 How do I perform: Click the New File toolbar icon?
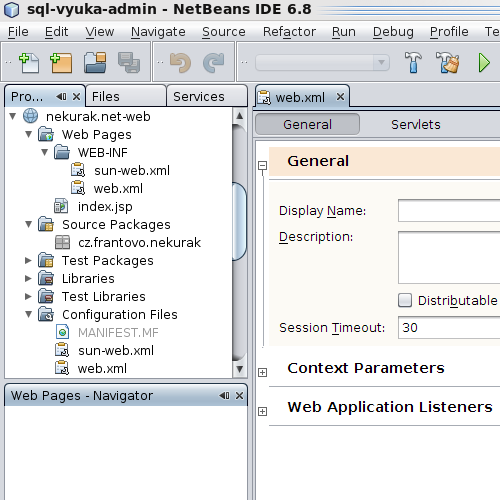(x=29, y=63)
